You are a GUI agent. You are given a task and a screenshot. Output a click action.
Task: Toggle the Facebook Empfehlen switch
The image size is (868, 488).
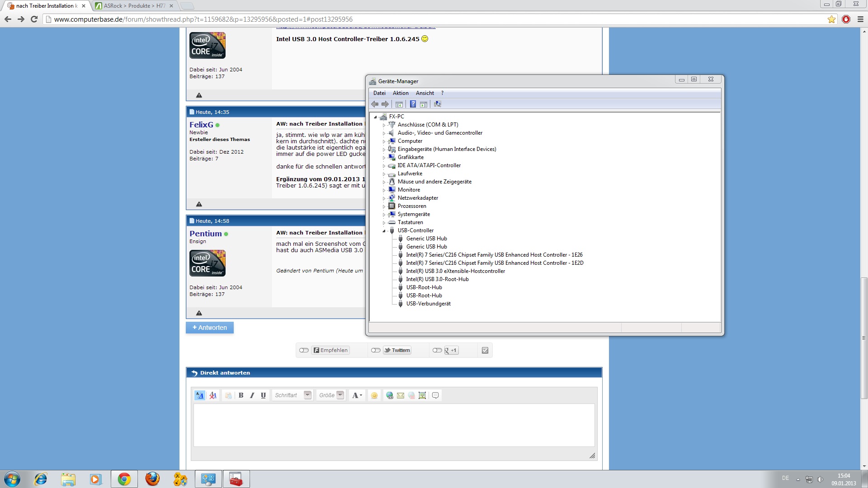tap(304, 350)
